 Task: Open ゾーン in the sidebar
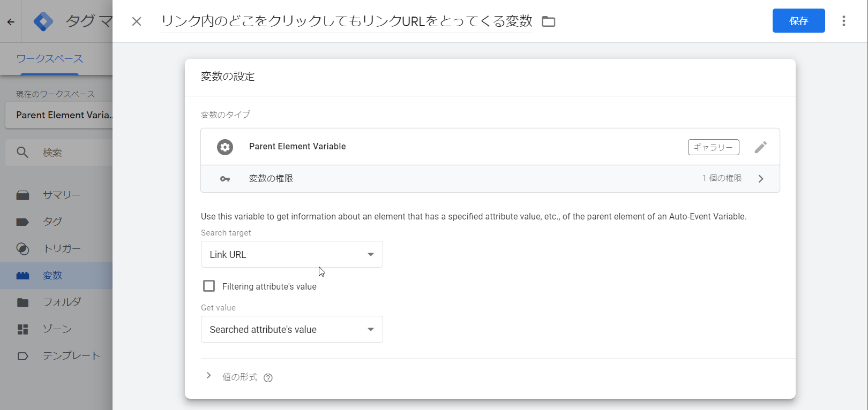[56, 329]
